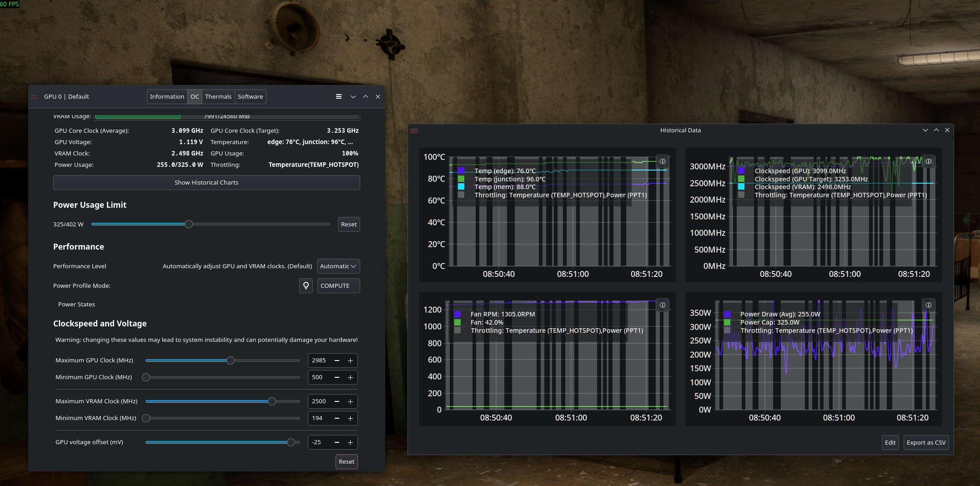Click the GPU voltage offset slider handle
The image size is (980, 486).
coord(291,442)
